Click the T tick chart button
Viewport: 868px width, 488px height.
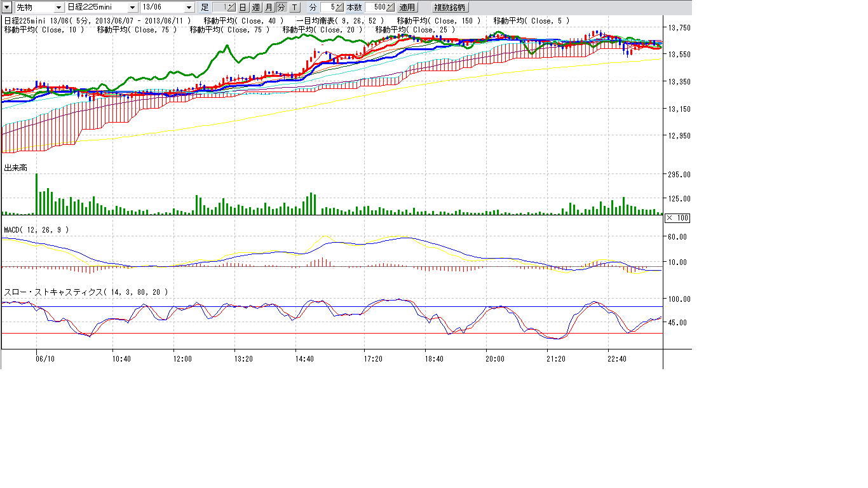point(294,8)
